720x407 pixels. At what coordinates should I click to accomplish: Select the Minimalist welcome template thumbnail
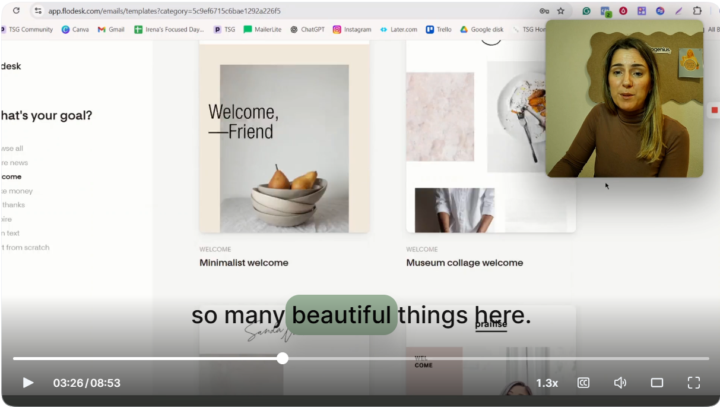(284, 138)
